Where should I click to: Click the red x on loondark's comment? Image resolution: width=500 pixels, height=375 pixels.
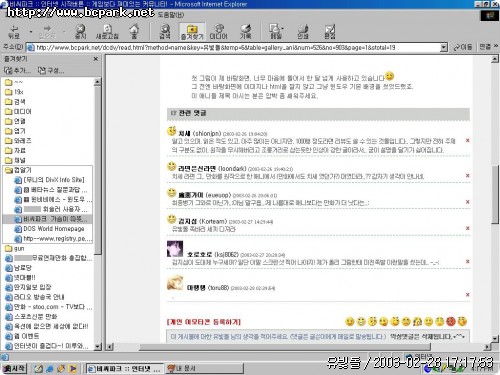467,175
